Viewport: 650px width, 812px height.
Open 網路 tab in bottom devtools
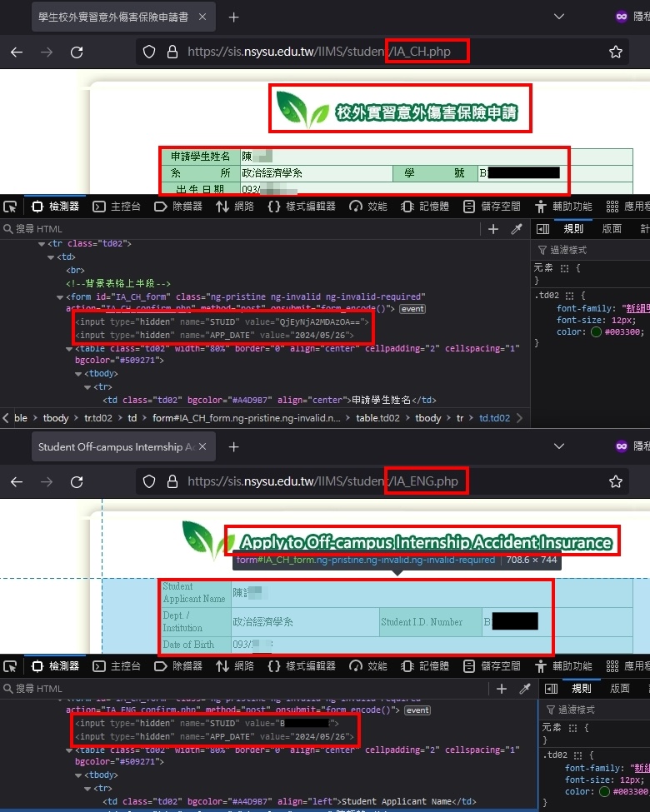(235, 666)
